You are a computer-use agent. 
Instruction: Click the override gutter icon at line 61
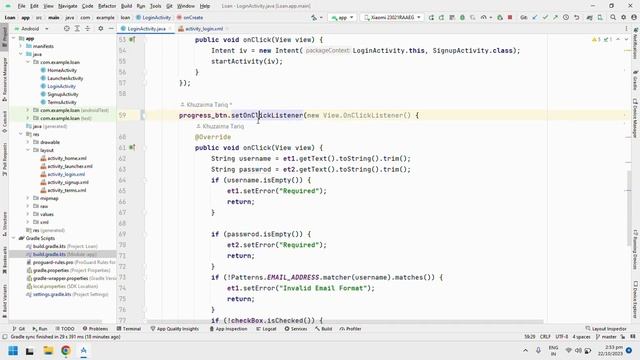point(132,147)
